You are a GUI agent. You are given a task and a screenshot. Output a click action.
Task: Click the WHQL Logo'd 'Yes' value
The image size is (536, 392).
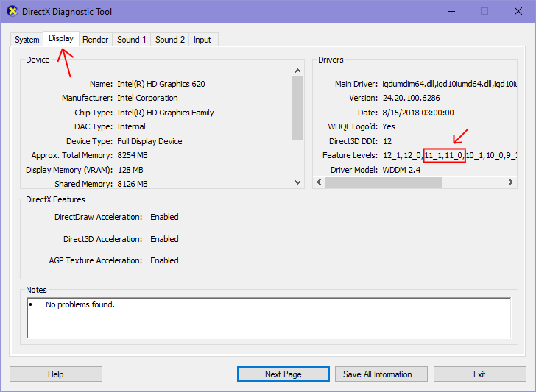coord(389,126)
